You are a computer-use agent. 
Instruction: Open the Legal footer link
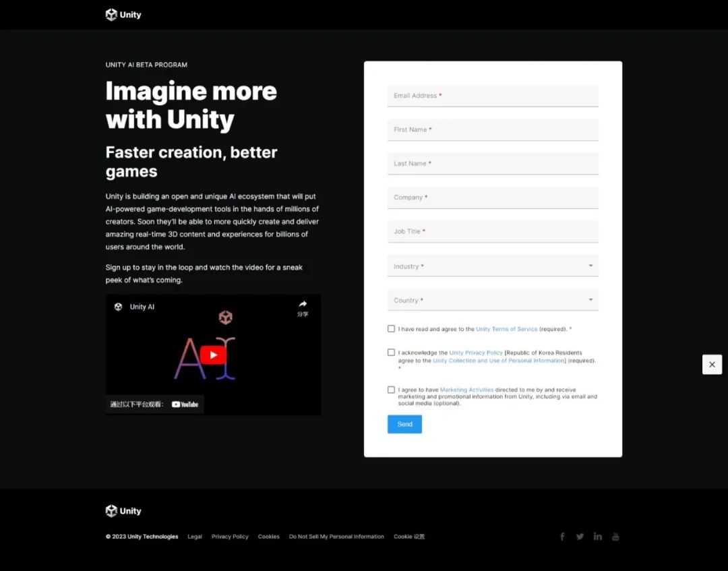tap(195, 537)
